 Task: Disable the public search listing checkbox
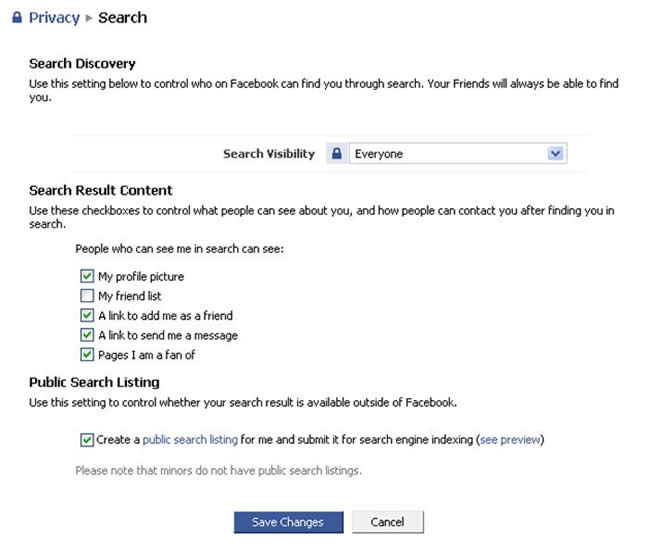click(87, 440)
